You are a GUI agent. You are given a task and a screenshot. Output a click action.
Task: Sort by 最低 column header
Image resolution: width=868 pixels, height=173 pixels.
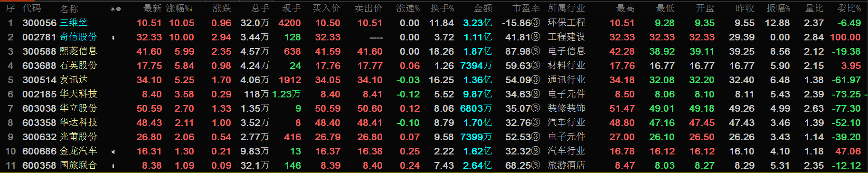(x=665, y=9)
